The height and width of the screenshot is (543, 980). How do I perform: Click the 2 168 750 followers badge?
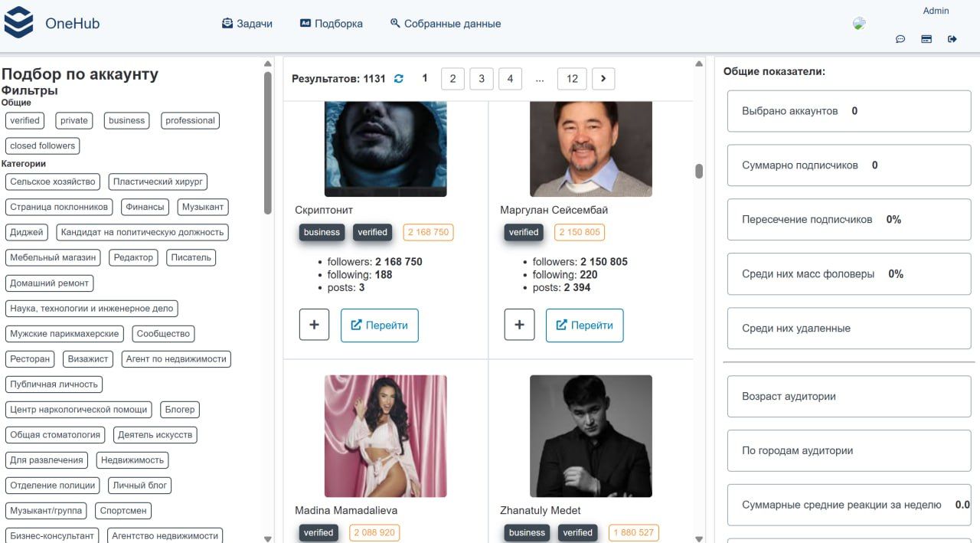coord(429,232)
